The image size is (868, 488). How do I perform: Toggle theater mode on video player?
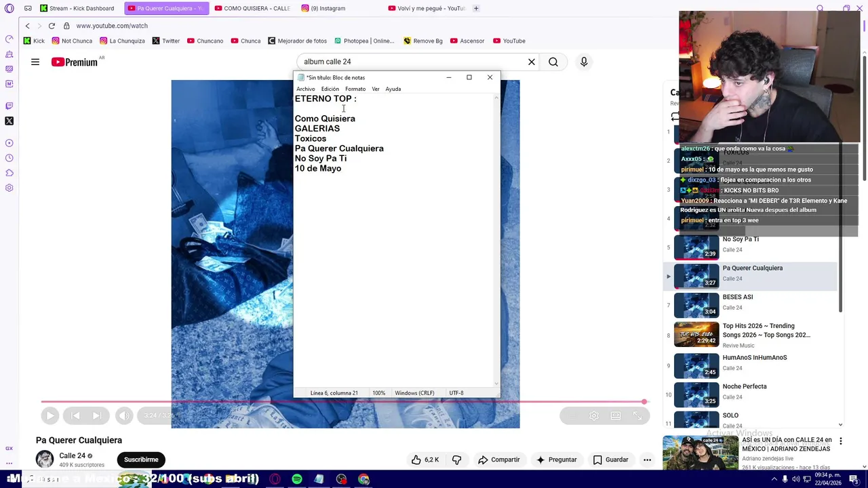coord(616,415)
